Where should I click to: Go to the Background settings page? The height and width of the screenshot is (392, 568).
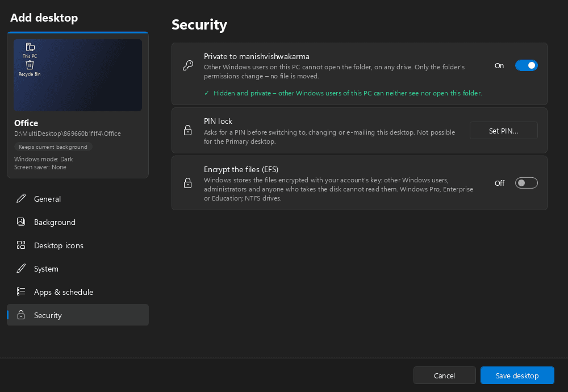[x=77, y=222]
